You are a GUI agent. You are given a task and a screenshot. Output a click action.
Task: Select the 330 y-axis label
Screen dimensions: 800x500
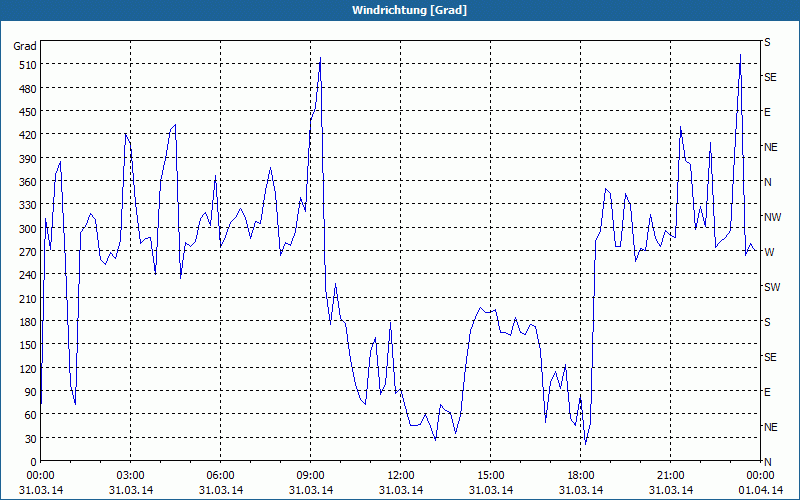[28, 205]
